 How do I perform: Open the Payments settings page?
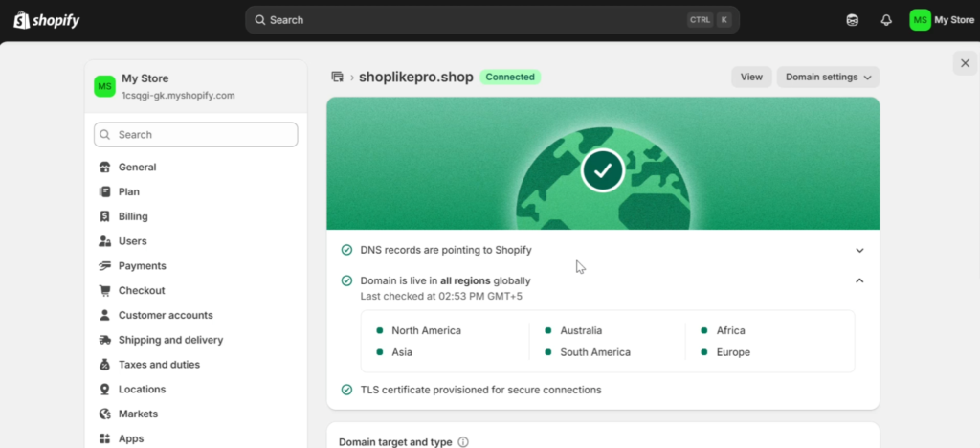(143, 265)
